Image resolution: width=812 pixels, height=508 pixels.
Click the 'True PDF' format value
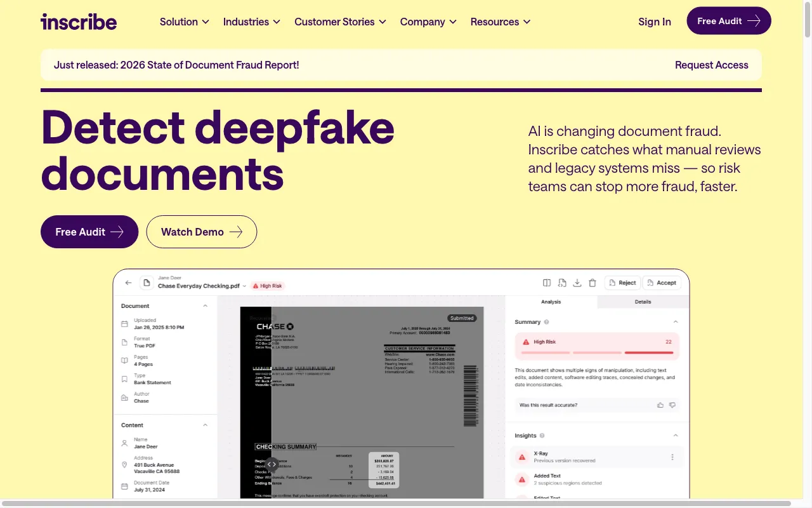coord(144,346)
